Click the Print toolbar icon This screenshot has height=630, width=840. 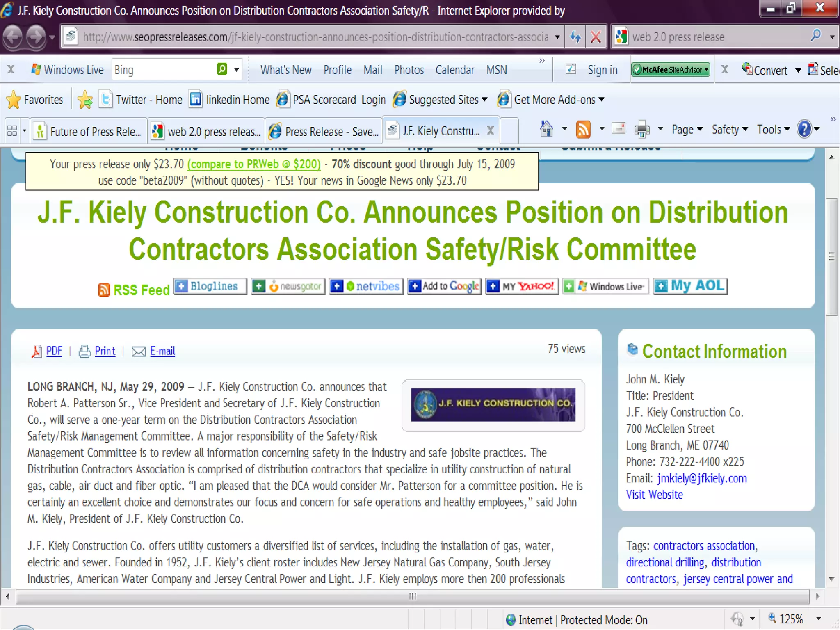642,129
